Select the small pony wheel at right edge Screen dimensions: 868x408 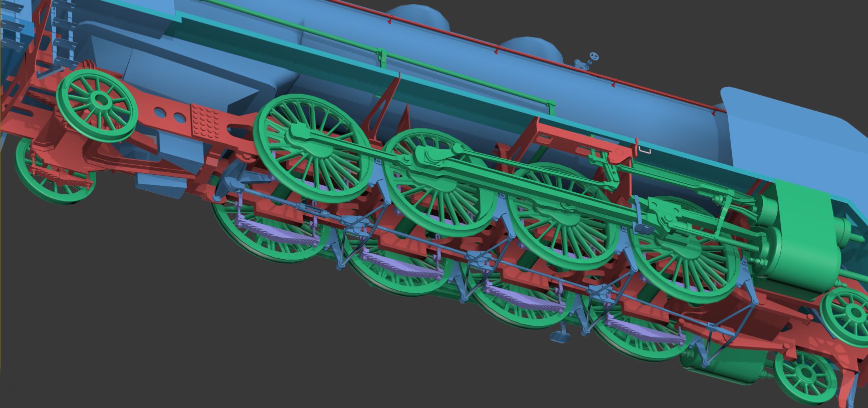(x=849, y=315)
